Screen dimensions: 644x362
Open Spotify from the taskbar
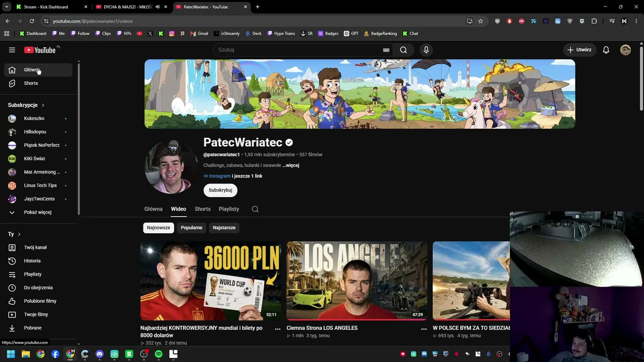pos(158,354)
